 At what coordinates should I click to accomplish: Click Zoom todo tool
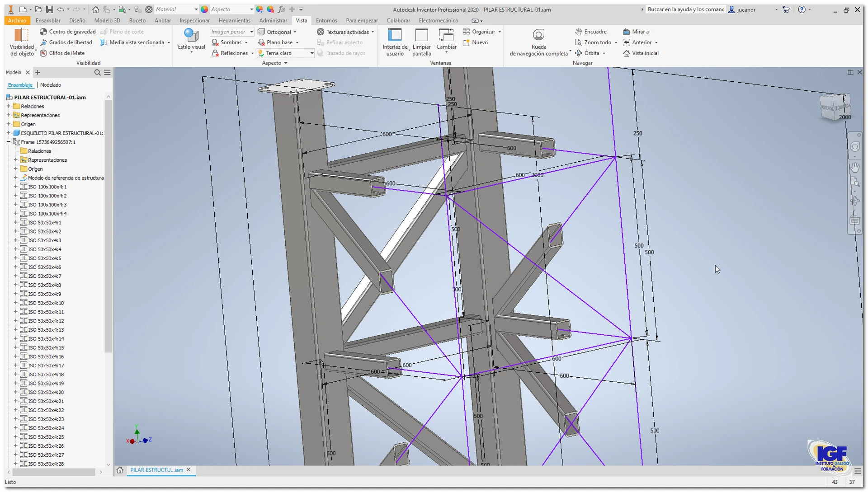[x=593, y=42]
